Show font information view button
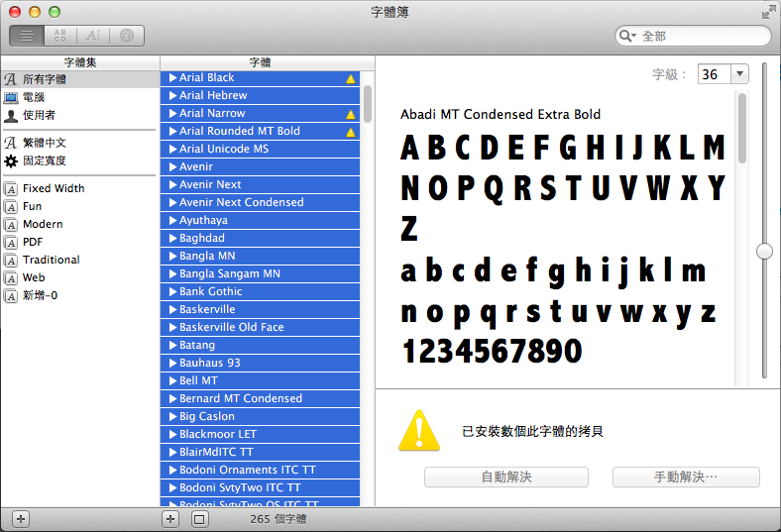The height and width of the screenshot is (532, 781). 127,36
